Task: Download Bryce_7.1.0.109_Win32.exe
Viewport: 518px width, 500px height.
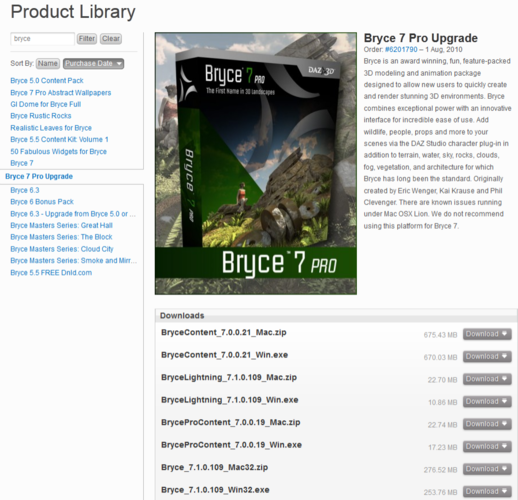Action: click(x=487, y=492)
